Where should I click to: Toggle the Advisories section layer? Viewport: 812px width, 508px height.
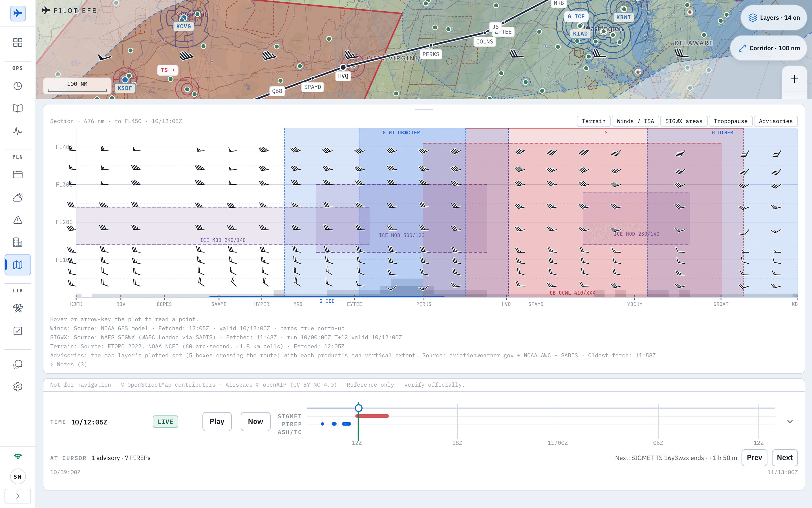(775, 121)
